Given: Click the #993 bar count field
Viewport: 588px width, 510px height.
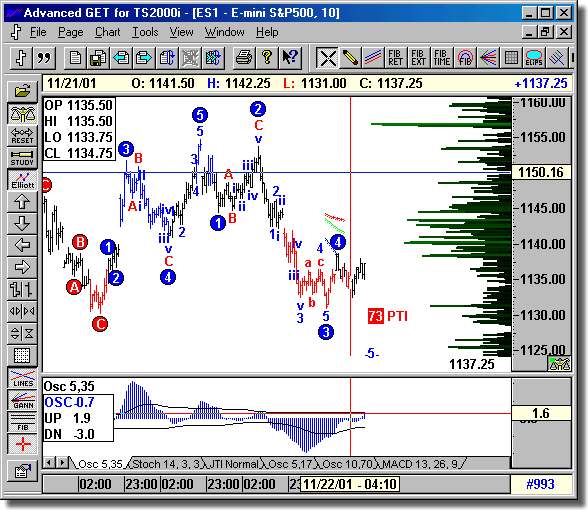Looking at the screenshot, I should pyautogui.click(x=540, y=484).
